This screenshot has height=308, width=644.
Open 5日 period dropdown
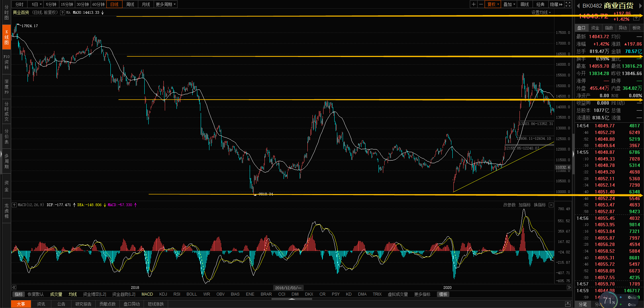coord(37,4)
